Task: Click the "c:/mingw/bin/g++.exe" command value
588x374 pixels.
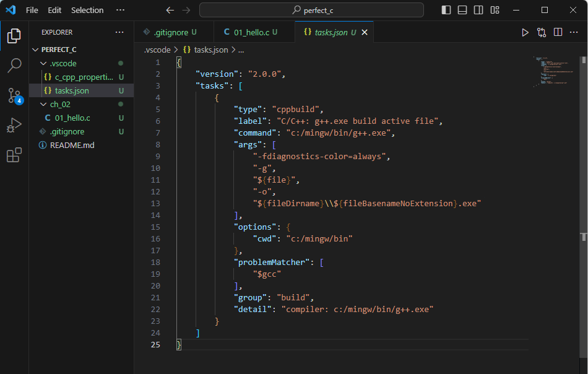Action: pos(338,133)
